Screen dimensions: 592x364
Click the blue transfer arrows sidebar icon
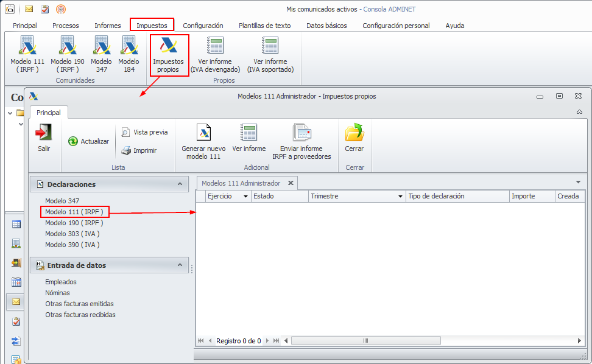coord(16,341)
